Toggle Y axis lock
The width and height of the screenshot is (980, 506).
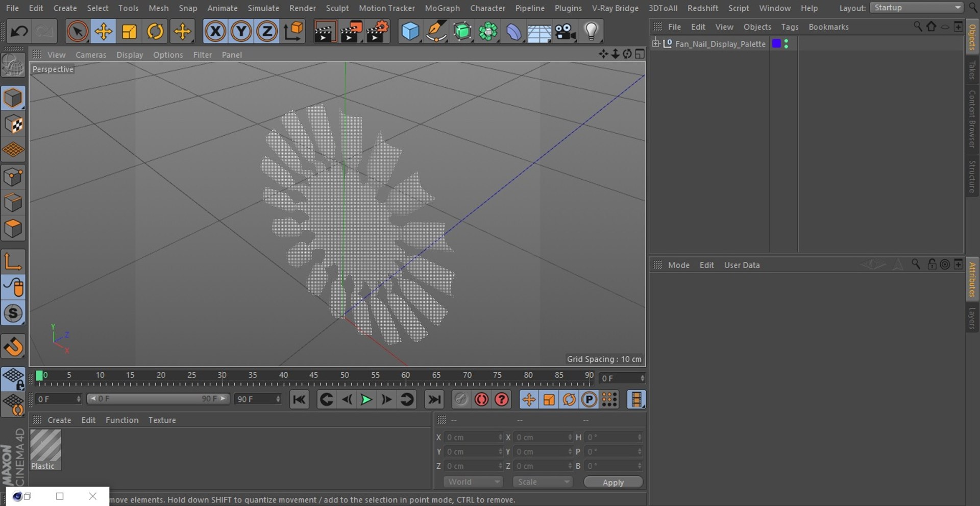[x=241, y=32]
